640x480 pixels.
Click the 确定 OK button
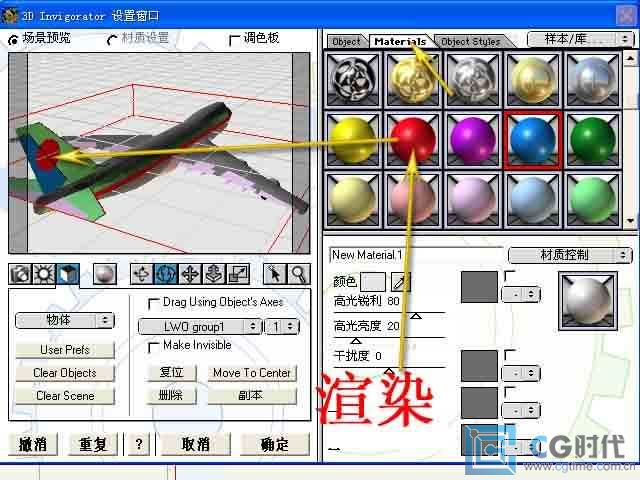tap(275, 444)
